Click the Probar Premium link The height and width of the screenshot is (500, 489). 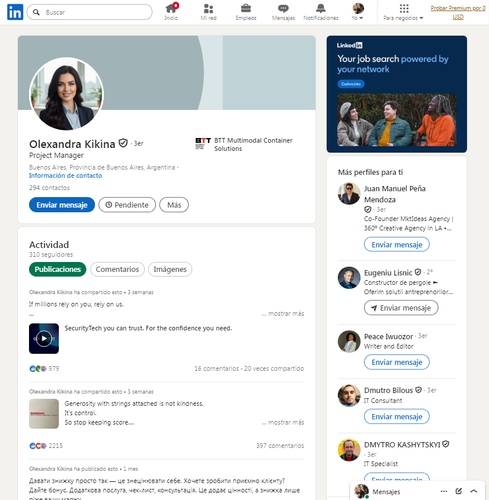tap(458, 12)
